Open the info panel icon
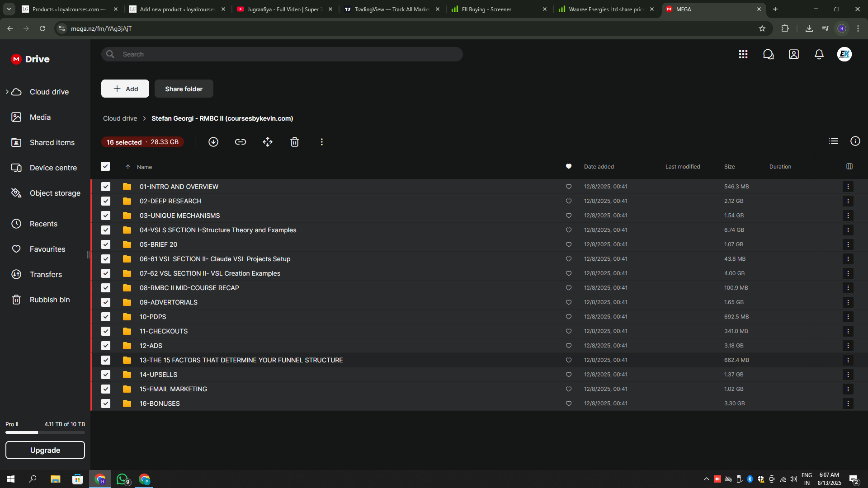This screenshot has width=868, height=488. pos(855,141)
